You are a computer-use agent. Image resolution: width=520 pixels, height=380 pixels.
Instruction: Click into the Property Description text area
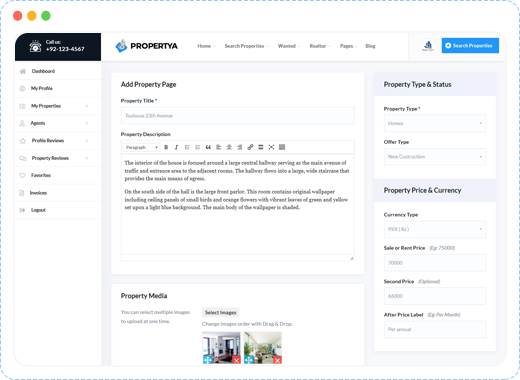(x=238, y=205)
